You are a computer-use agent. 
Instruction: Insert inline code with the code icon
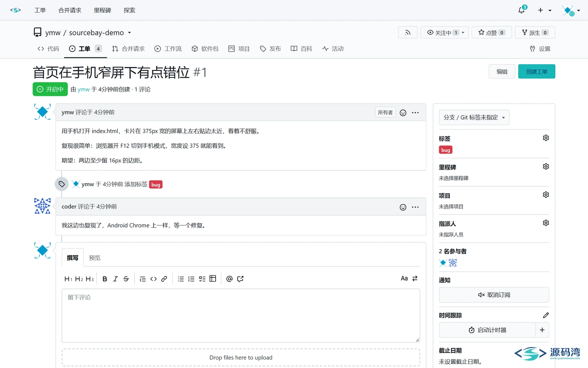click(154, 279)
